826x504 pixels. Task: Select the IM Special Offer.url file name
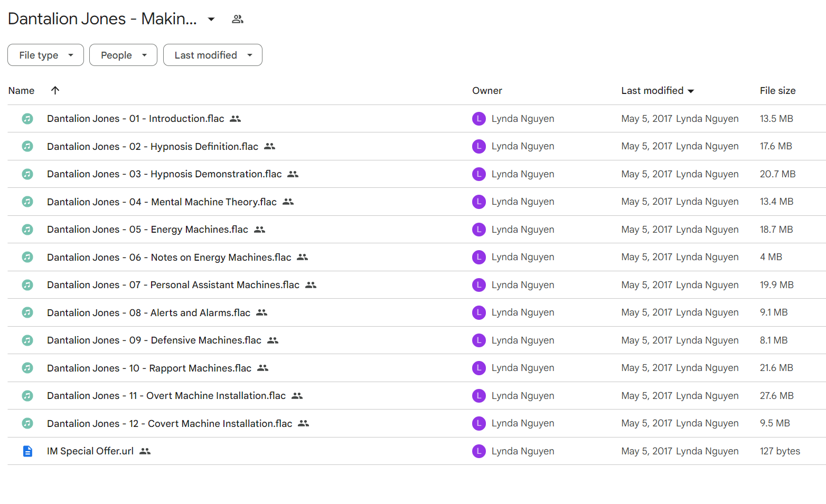pyautogui.click(x=90, y=451)
